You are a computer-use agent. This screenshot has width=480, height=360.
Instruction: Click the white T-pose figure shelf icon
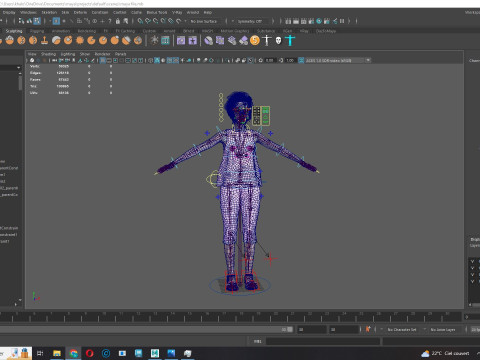(x=267, y=40)
